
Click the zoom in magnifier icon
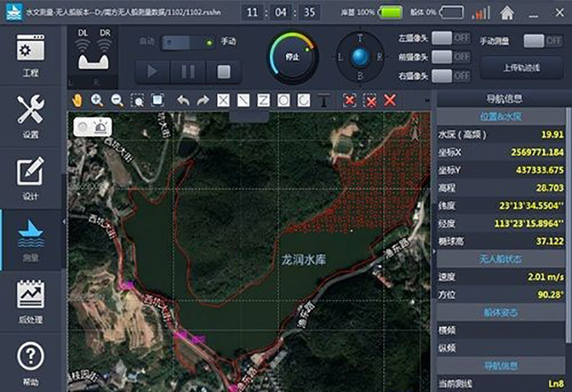point(97,100)
